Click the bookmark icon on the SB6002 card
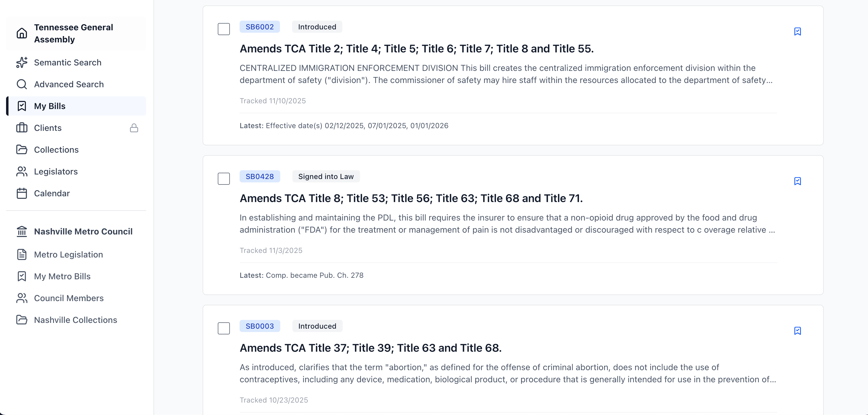The height and width of the screenshot is (415, 868). (x=798, y=31)
